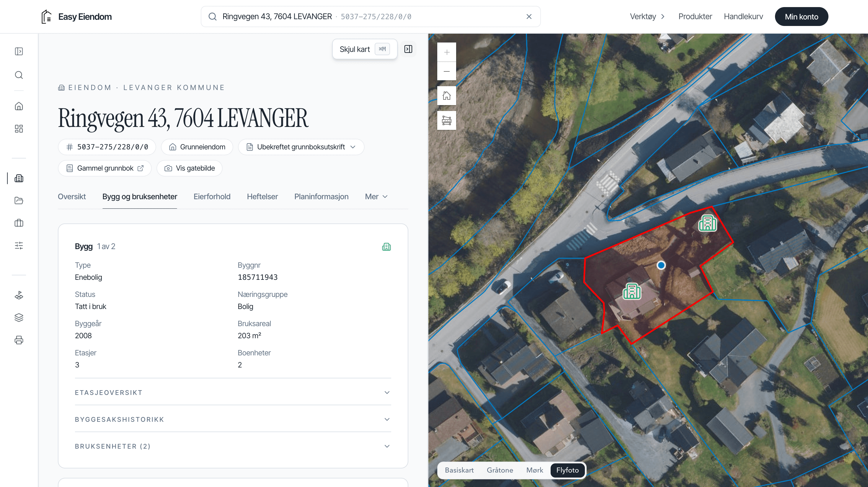Click the green building icon in Bygg card
This screenshot has width=868, height=487.
386,247
